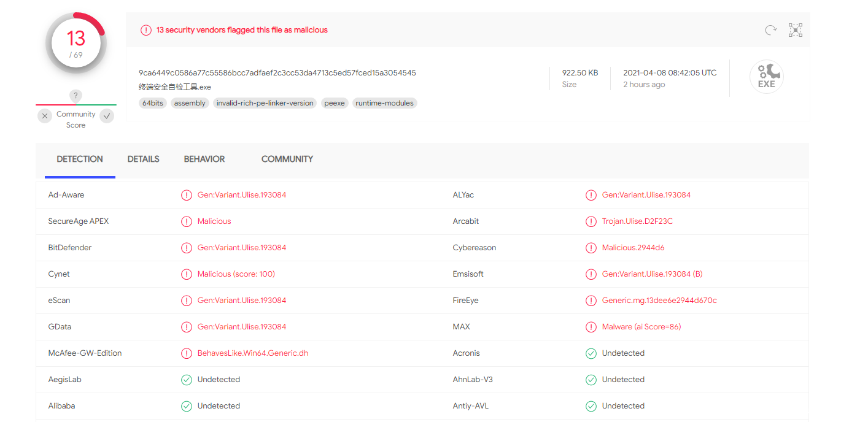Click the community score question mark icon

[76, 96]
